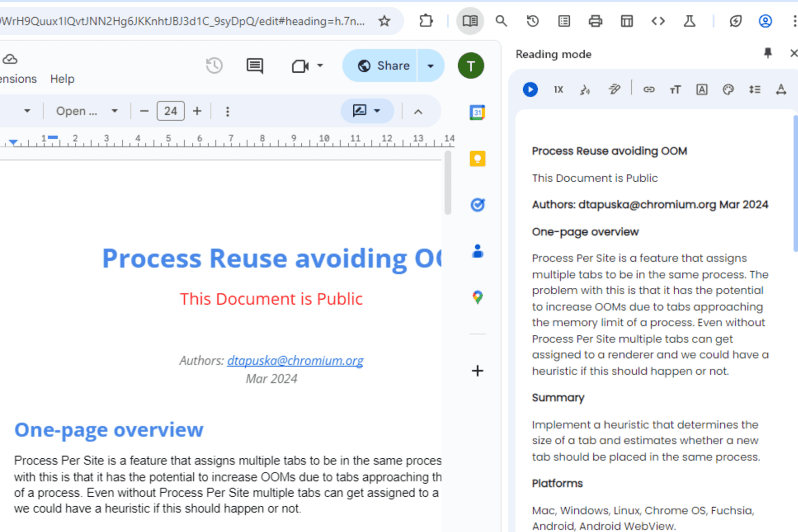The image size is (798, 532).
Task: Collapse the Docs menus with up chevron
Action: point(418,112)
